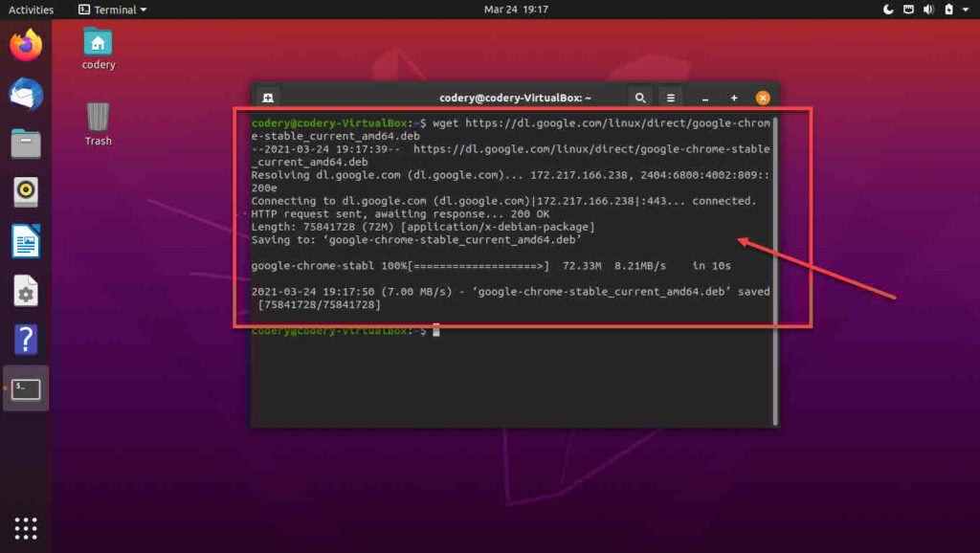The height and width of the screenshot is (553, 980).
Task: Click the volume speaker icon in top bar
Action: pyautogui.click(x=928, y=10)
